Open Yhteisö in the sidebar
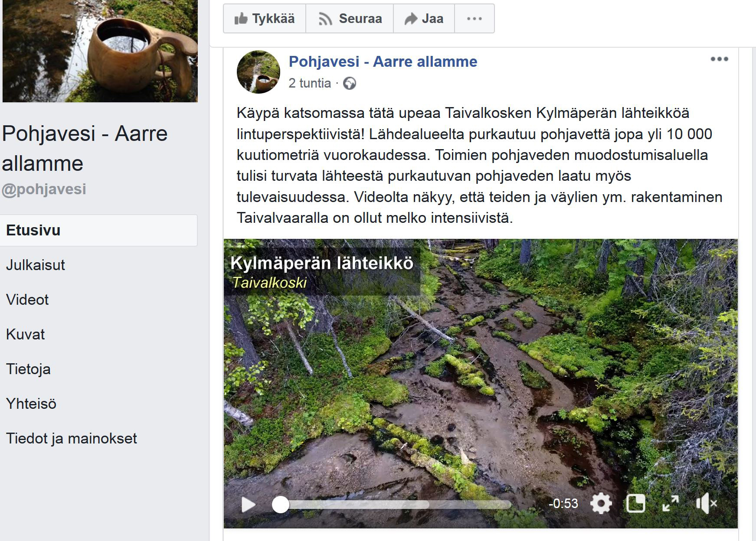This screenshot has width=756, height=541. click(x=31, y=404)
